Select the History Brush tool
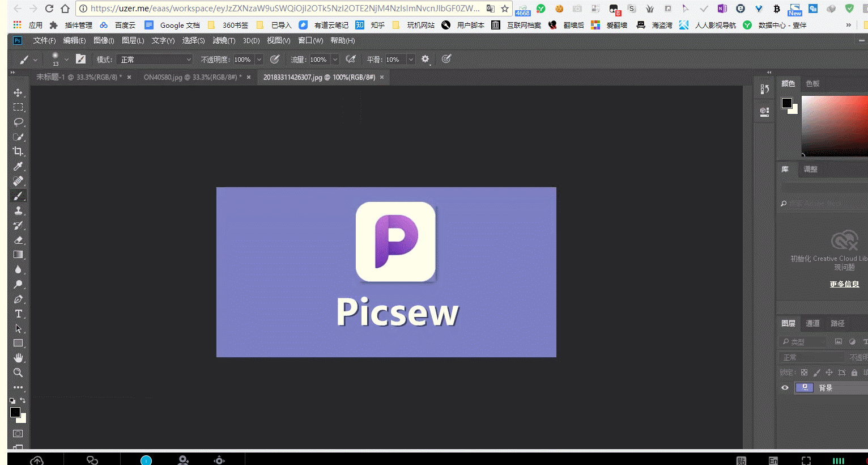868x465 pixels. click(x=18, y=225)
